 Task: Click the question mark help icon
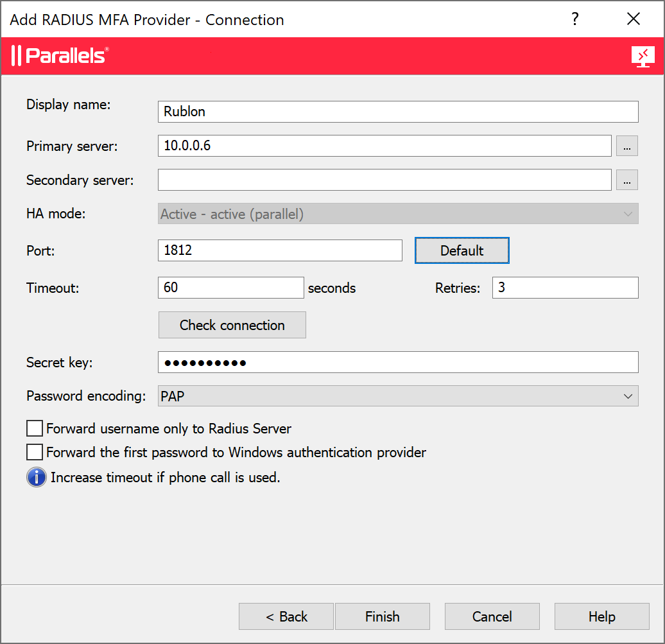(x=575, y=19)
